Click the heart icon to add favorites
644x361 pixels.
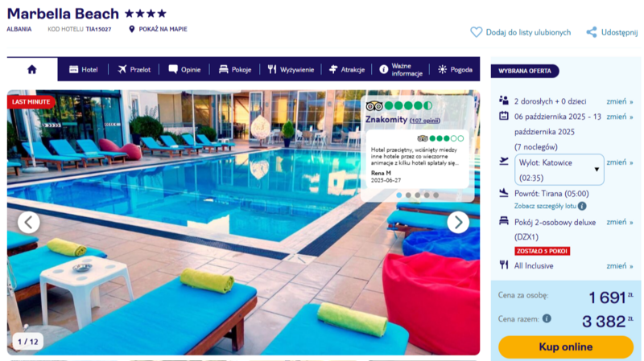(476, 32)
